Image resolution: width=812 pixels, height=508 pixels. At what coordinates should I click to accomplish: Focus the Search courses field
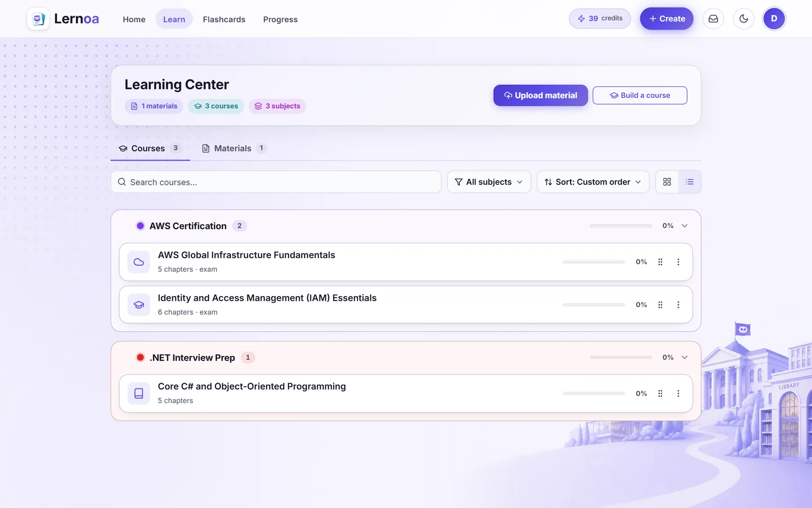(x=276, y=182)
